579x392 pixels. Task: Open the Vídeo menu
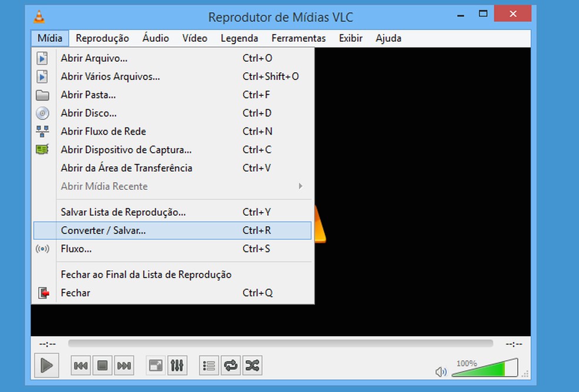coord(195,38)
